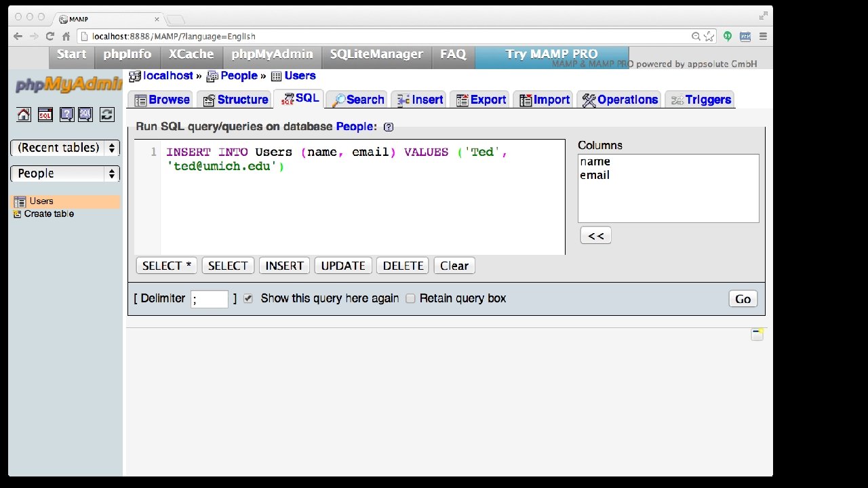Toggle browser fullscreen arrows icon

tap(764, 16)
